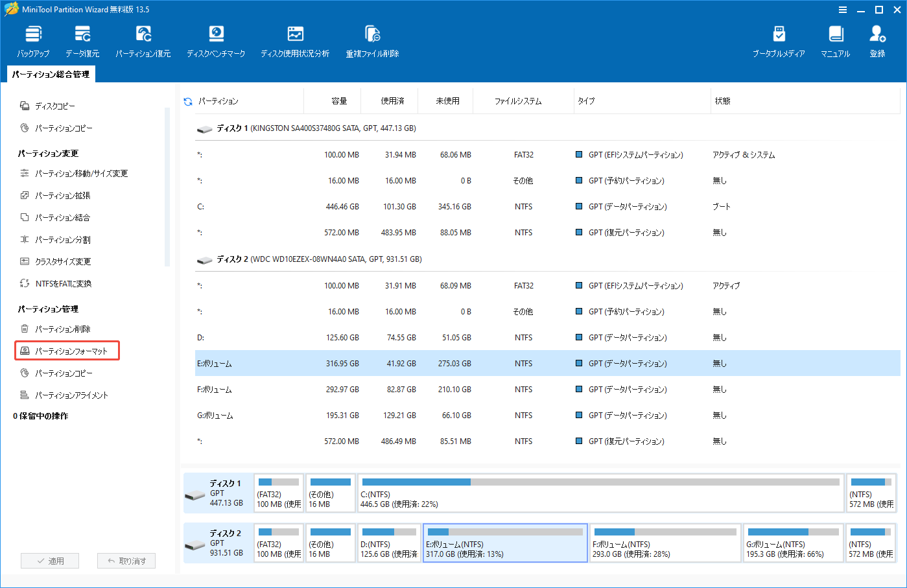Launch データ復元 data recovery
Screen dimensions: 907x588
(83, 39)
